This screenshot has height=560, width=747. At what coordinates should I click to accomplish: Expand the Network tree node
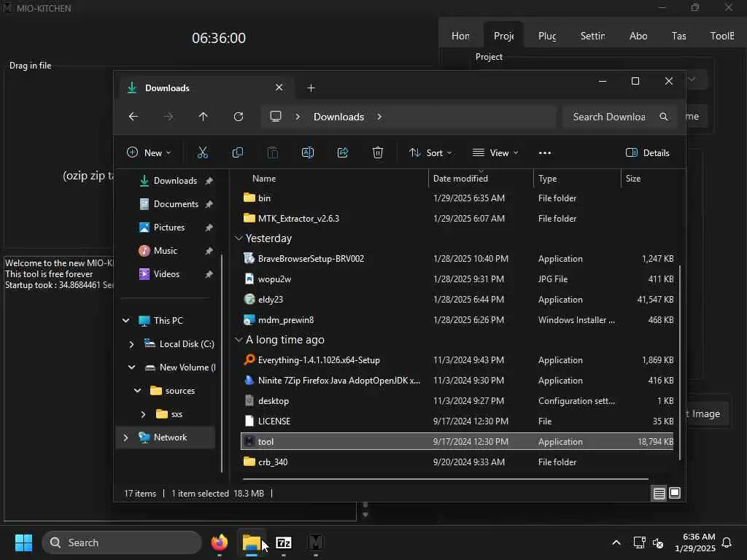click(x=125, y=437)
